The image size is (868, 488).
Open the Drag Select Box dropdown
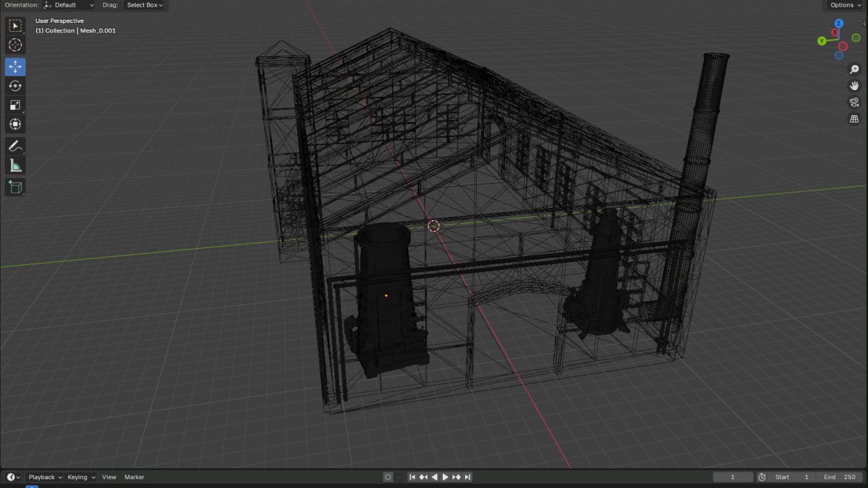[x=145, y=5]
